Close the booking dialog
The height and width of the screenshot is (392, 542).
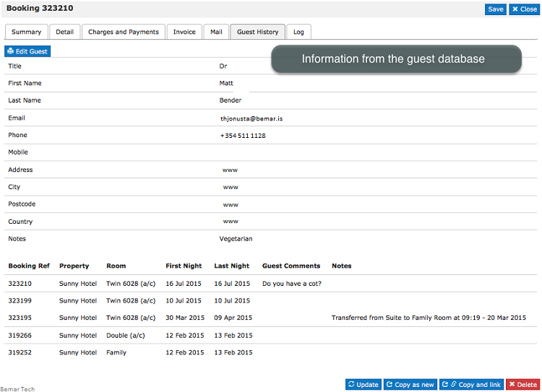tap(525, 9)
